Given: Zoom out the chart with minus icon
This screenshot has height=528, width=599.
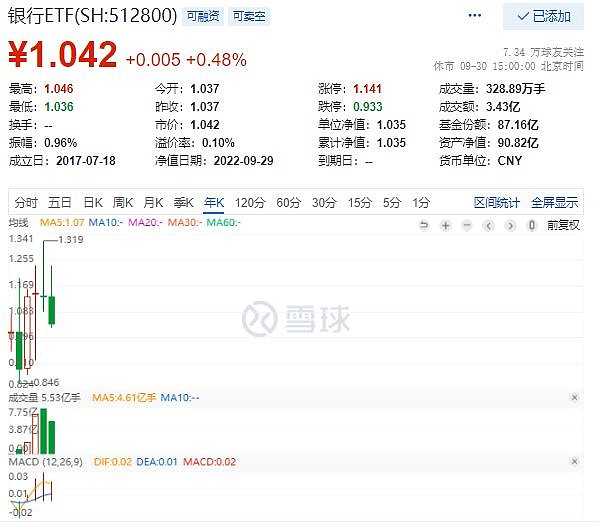Looking at the screenshot, I should click(x=467, y=225).
